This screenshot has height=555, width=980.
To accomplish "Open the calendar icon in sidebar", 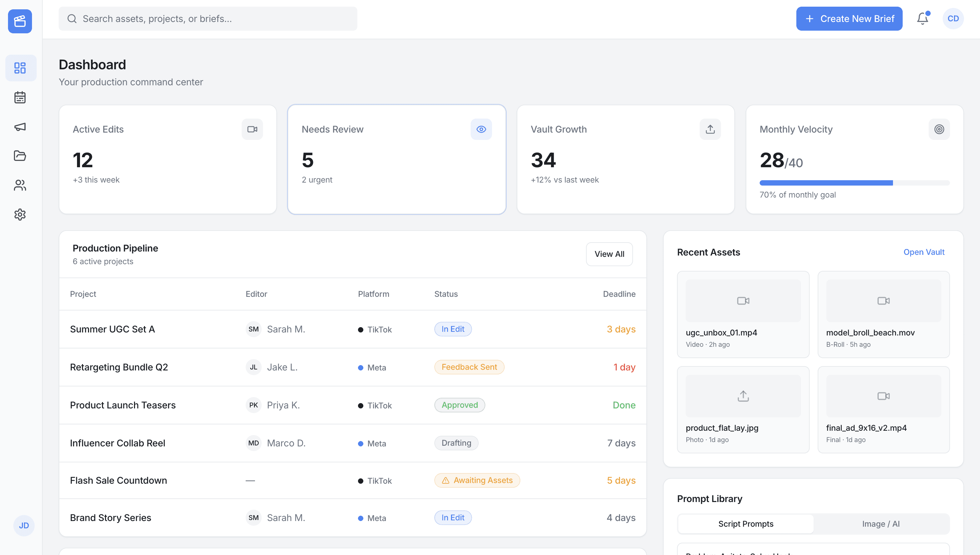I will [x=20, y=98].
